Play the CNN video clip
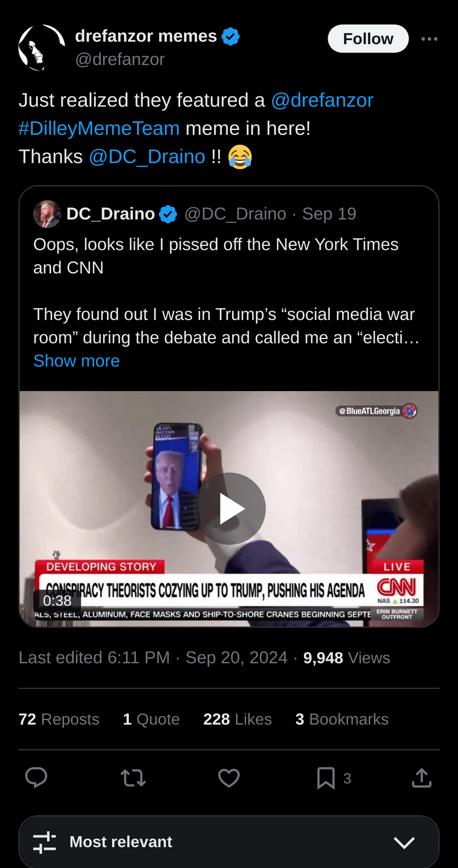 [x=230, y=509]
